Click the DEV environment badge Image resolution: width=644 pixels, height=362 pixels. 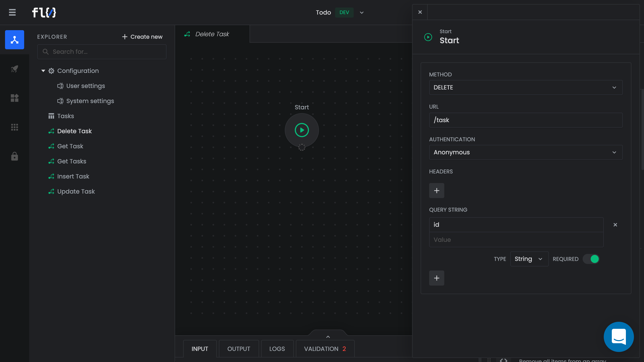[344, 13]
